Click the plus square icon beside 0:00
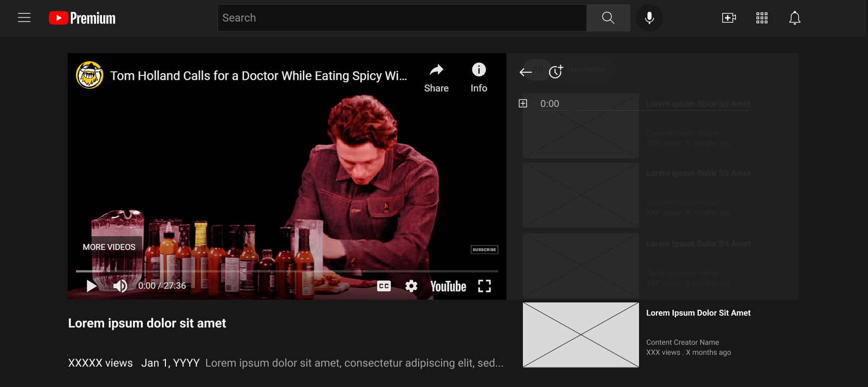The height and width of the screenshot is (387, 868). click(523, 103)
